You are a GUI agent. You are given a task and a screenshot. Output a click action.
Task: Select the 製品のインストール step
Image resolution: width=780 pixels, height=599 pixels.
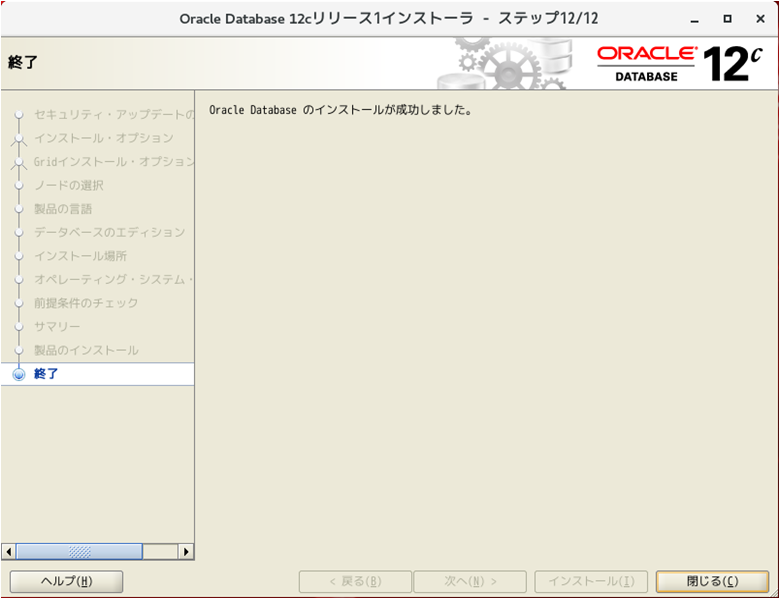[x=86, y=350]
